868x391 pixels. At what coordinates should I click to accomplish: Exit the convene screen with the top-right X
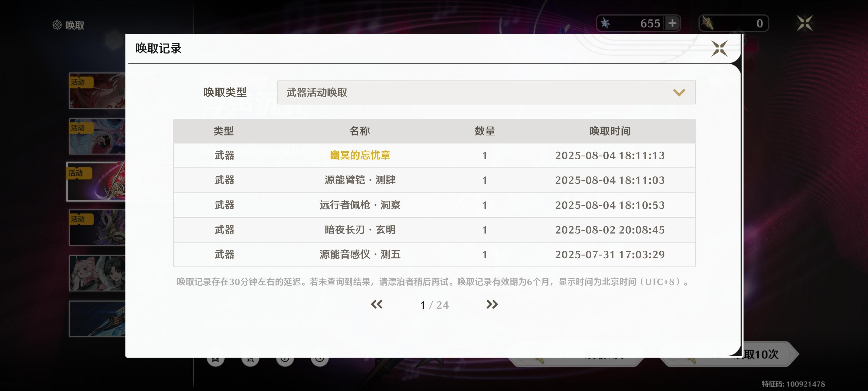point(804,23)
